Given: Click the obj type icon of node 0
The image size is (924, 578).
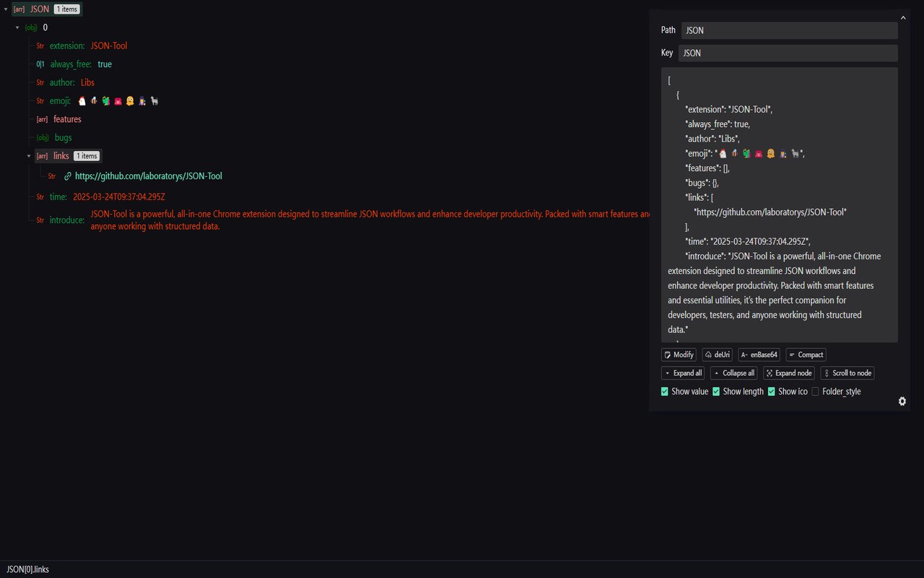Looking at the screenshot, I should [31, 27].
